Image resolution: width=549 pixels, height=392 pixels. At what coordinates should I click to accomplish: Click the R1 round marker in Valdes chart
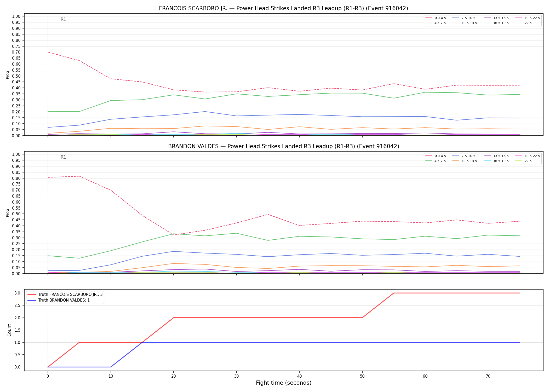coord(63,157)
